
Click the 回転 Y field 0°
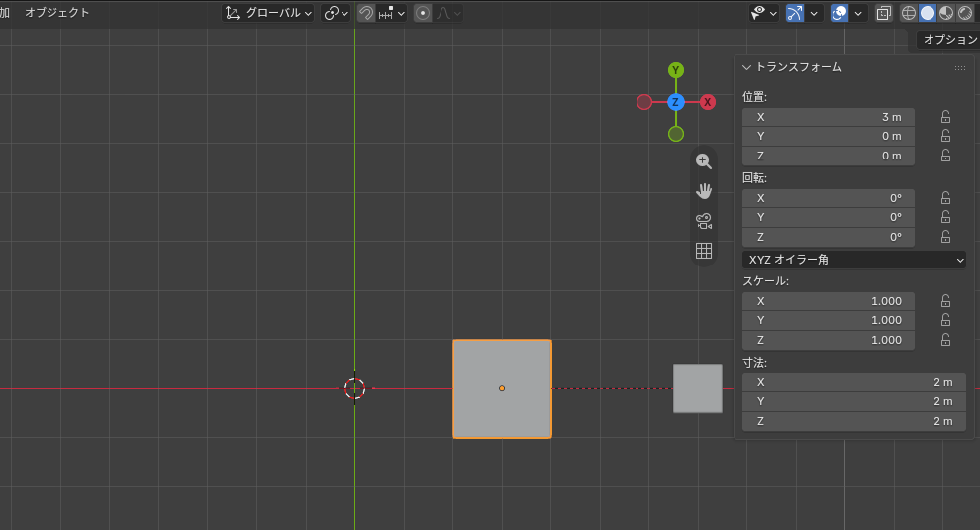pyautogui.click(x=829, y=217)
